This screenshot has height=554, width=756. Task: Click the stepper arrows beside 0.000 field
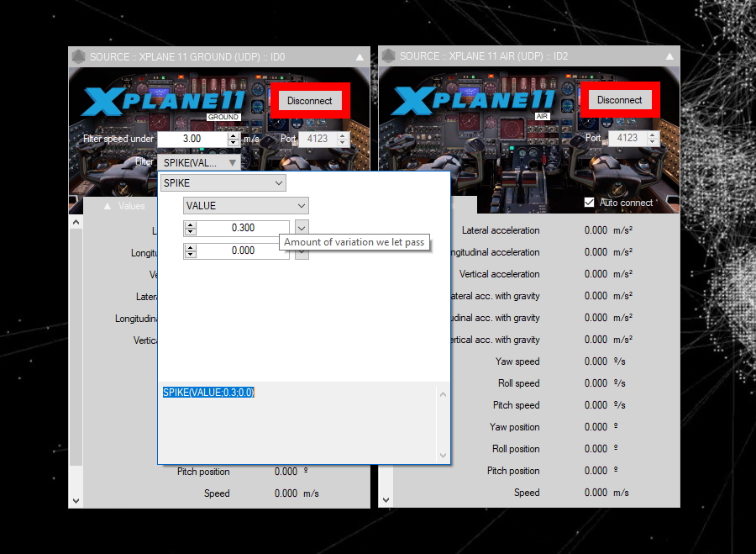click(x=191, y=251)
